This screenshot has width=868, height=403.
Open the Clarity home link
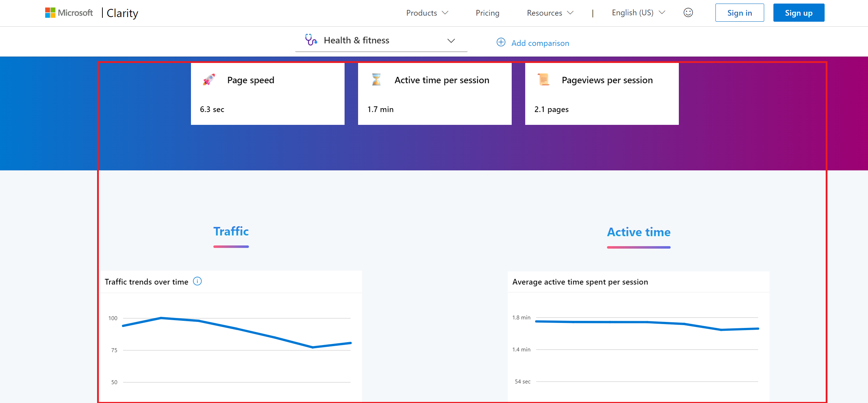pos(122,13)
